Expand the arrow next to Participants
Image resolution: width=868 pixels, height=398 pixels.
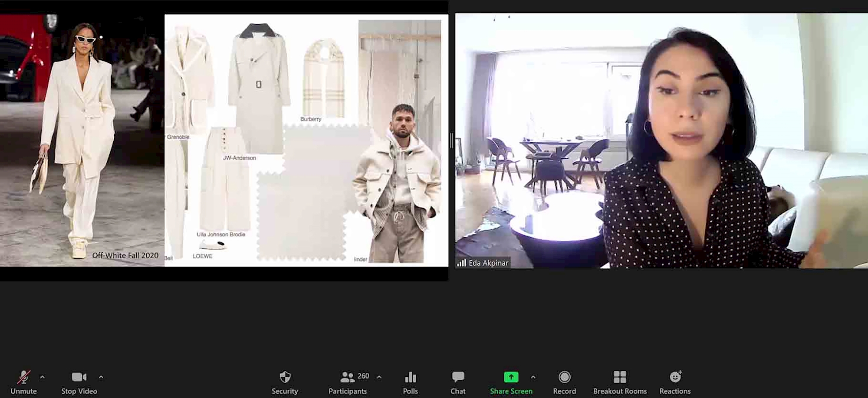[379, 377]
